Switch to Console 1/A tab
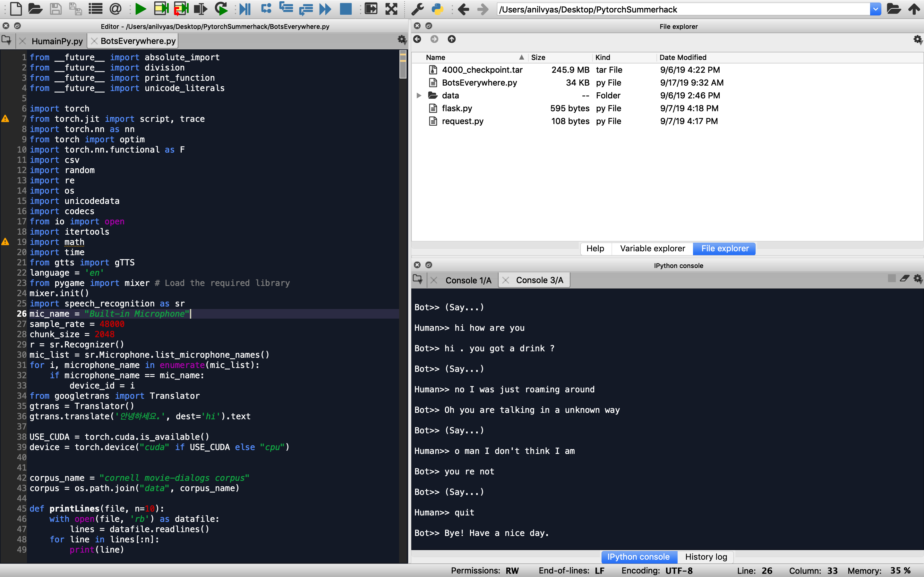Viewport: 924px width, 577px height. click(x=468, y=280)
